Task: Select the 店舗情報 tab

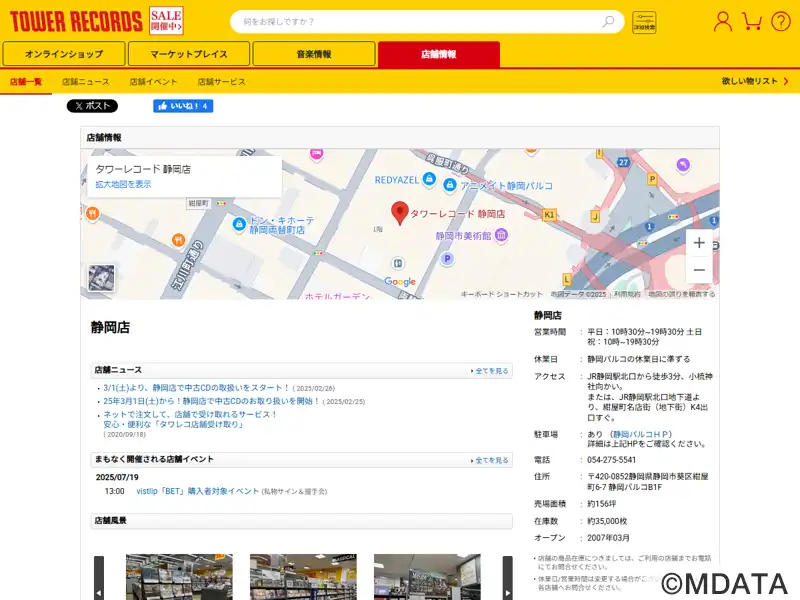Action: (439, 54)
